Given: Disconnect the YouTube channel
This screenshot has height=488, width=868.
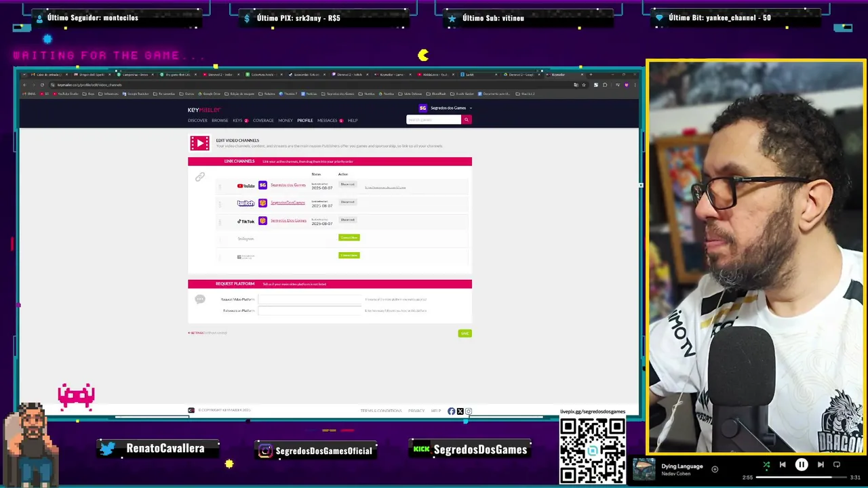Looking at the screenshot, I should pyautogui.click(x=348, y=184).
